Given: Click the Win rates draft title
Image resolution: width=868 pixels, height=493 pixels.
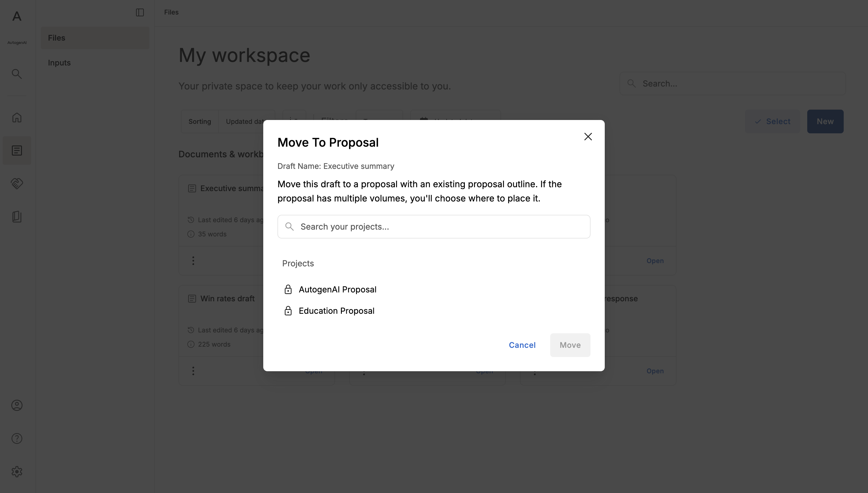Looking at the screenshot, I should [x=227, y=299].
